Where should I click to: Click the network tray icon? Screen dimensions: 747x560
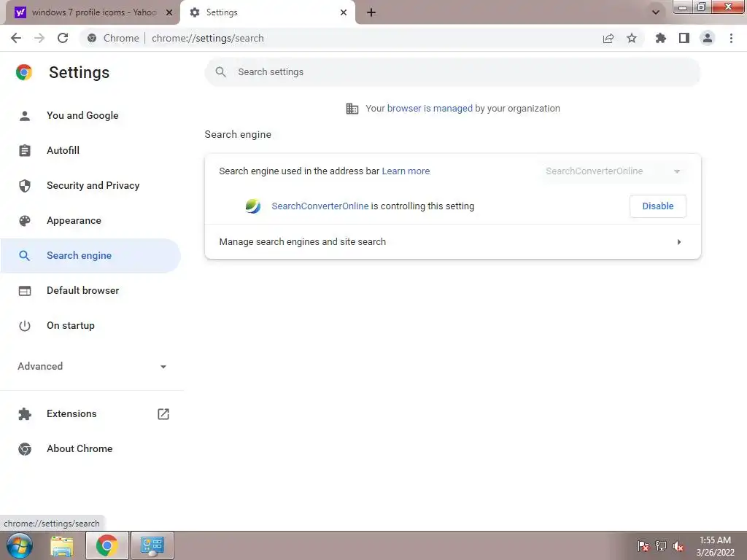(x=661, y=546)
